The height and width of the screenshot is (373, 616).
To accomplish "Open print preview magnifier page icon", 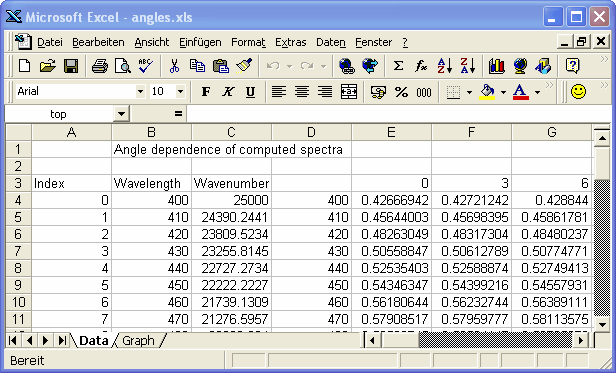I will (123, 66).
